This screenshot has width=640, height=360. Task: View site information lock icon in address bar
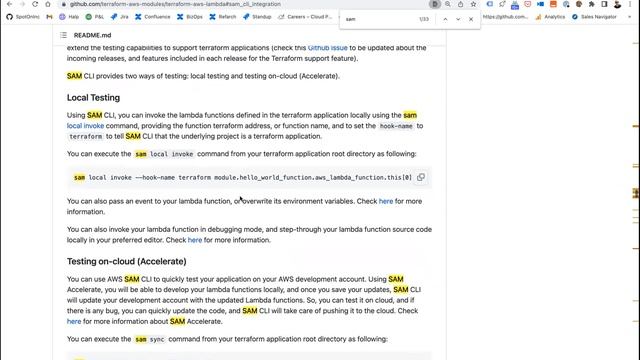click(x=63, y=4)
